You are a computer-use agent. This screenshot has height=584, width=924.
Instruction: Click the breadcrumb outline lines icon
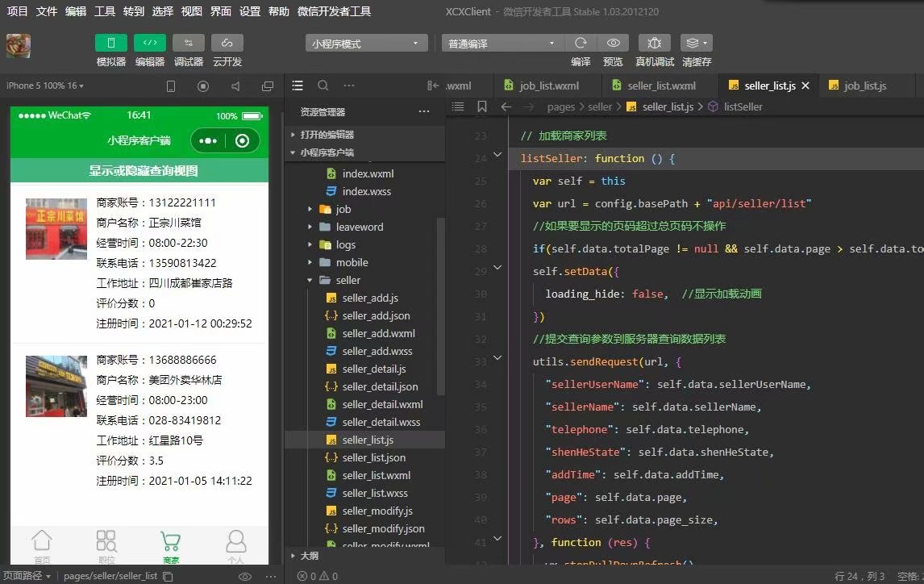click(458, 106)
